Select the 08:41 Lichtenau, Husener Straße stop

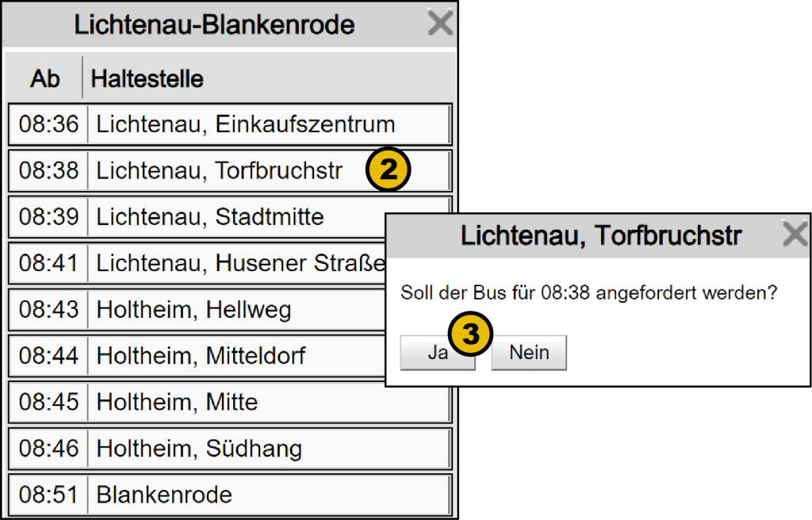230,263
